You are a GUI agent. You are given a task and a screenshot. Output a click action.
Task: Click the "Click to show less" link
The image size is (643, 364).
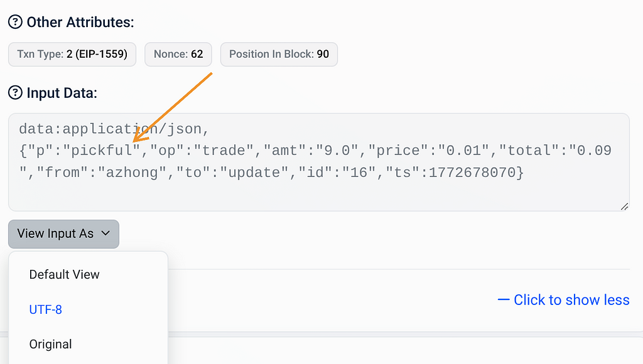pos(571,300)
